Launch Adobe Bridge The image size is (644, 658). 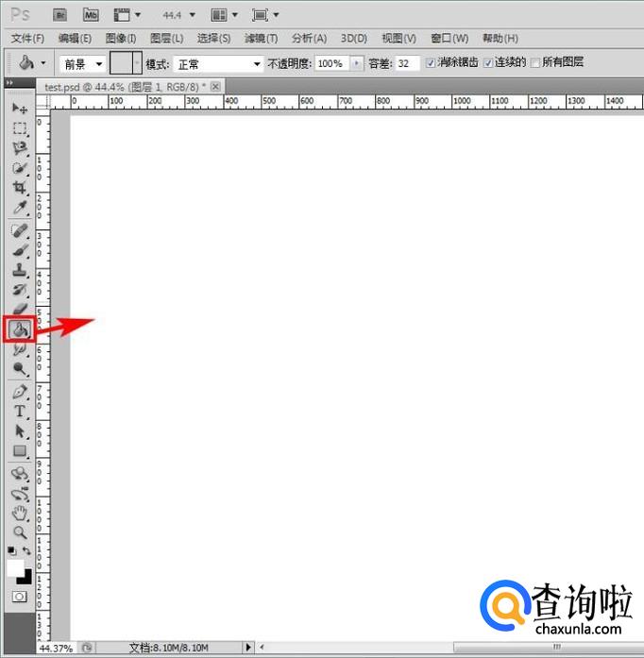coord(60,15)
